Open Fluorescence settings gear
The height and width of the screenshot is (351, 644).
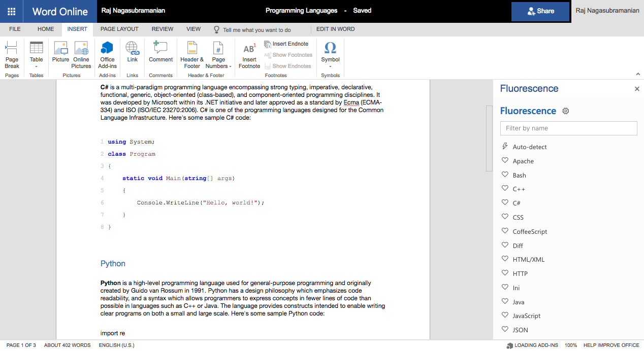[565, 111]
